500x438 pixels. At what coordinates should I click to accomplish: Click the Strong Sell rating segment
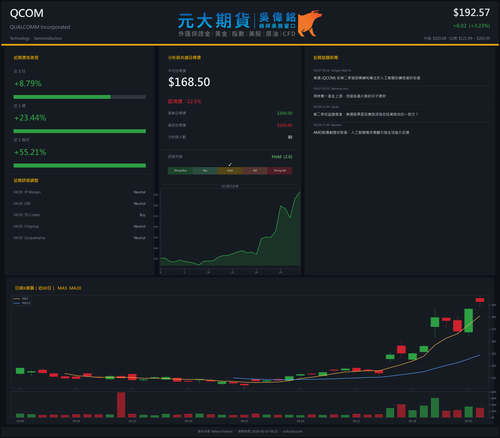[280, 171]
